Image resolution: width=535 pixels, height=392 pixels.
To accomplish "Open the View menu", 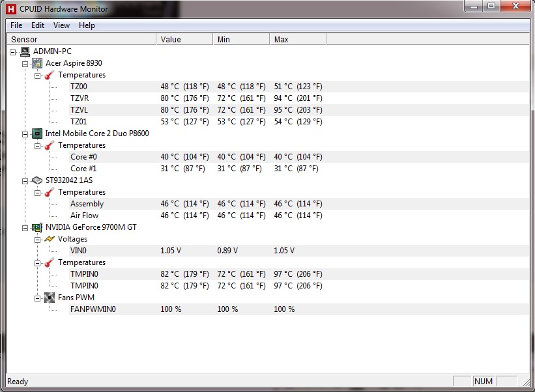I will (x=61, y=25).
